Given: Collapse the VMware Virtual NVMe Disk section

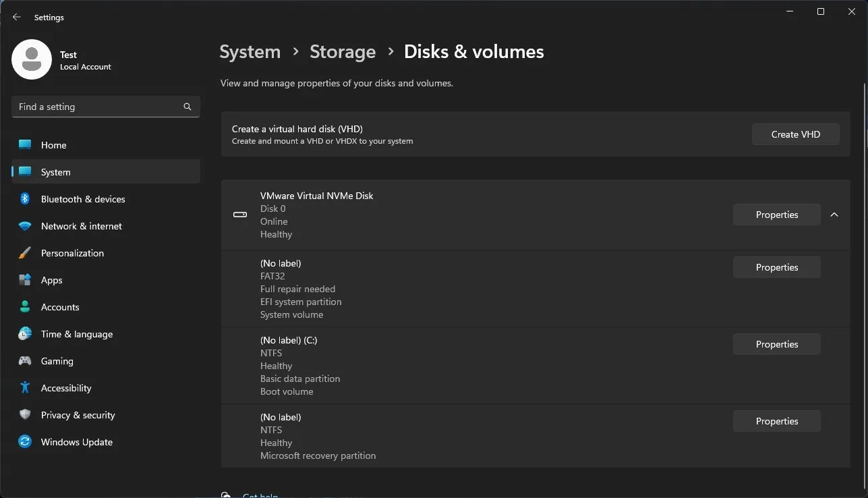Looking at the screenshot, I should 834,215.
